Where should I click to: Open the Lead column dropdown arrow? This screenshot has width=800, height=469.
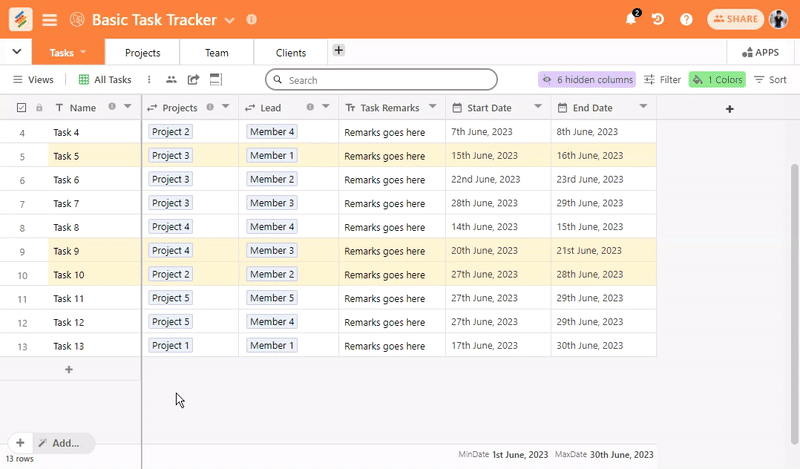tap(326, 106)
